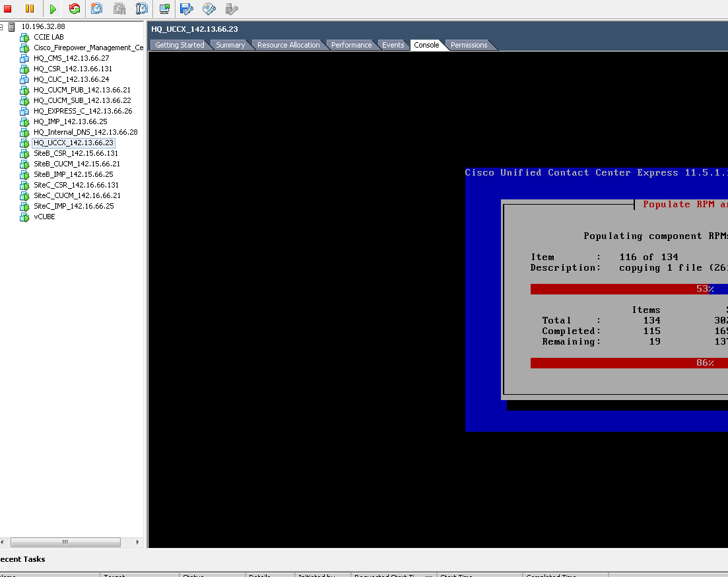This screenshot has width=728, height=577.
Task: Click the VM icon beside HQ_CUCM_SUB_142.13.66.22
Action: click(x=24, y=101)
